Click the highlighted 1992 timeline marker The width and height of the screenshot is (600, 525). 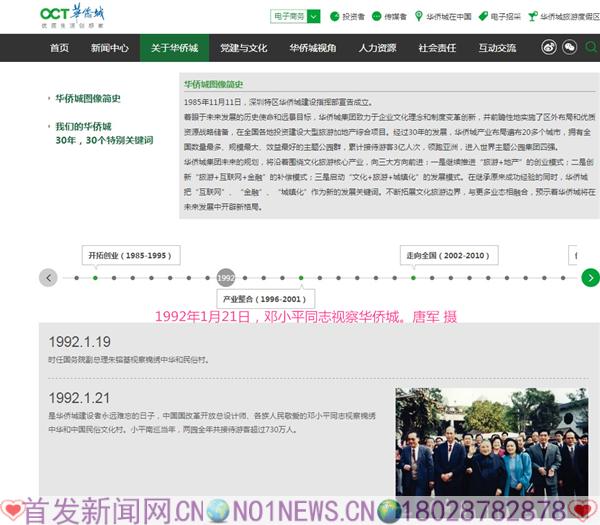[226, 278]
